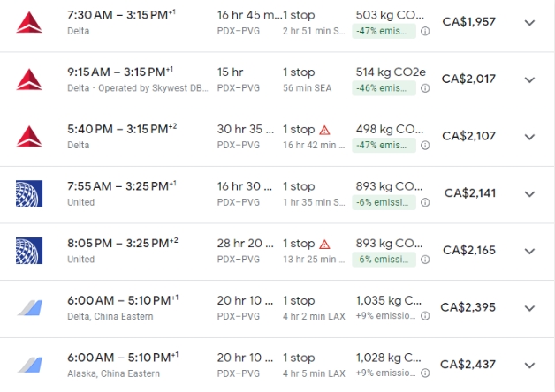This screenshot has height=392, width=555.
Task: Expand the CA$2,107 Delta flight details
Action: tap(529, 137)
